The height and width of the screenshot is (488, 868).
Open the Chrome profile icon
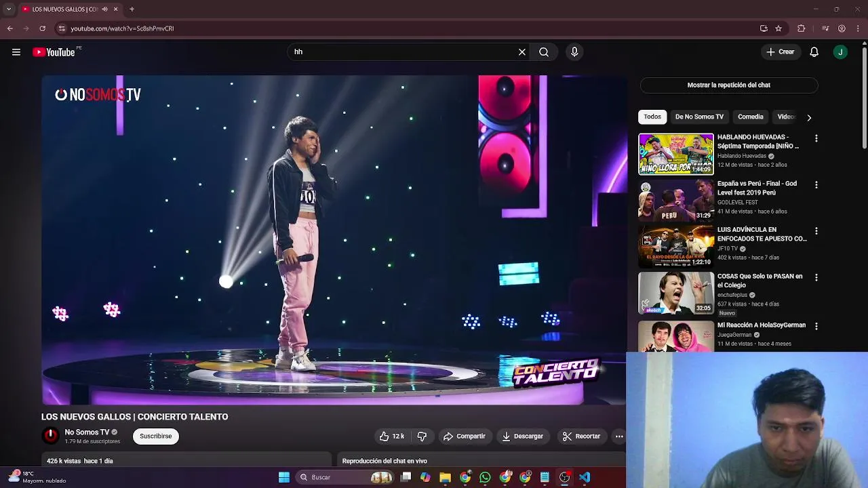point(842,28)
